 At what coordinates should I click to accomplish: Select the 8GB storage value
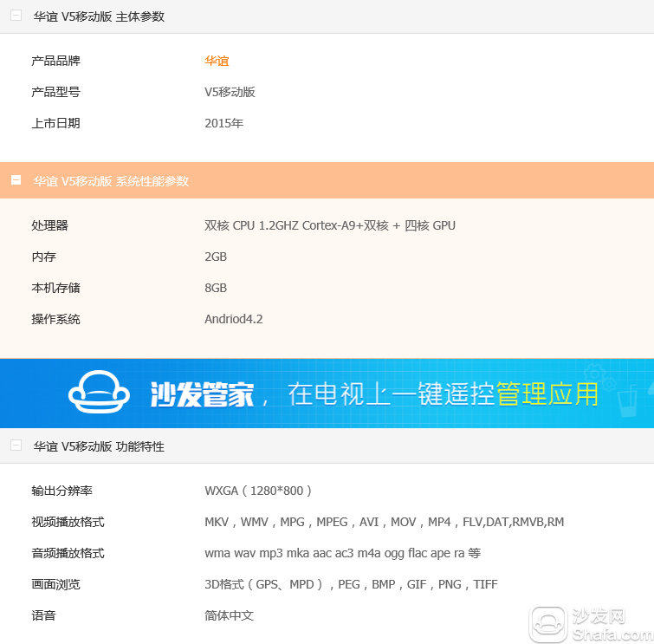(216, 288)
